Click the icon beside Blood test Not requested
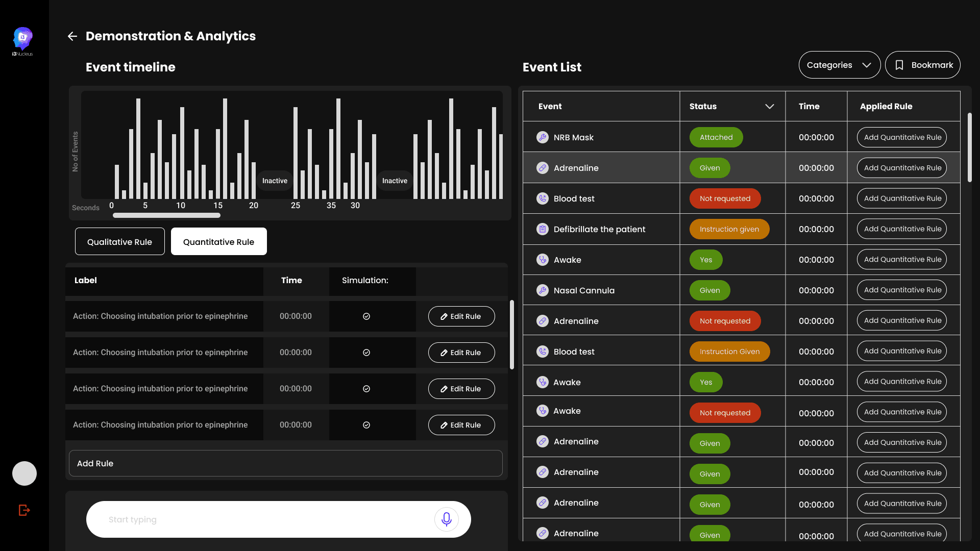The width and height of the screenshot is (980, 551). [543, 198]
